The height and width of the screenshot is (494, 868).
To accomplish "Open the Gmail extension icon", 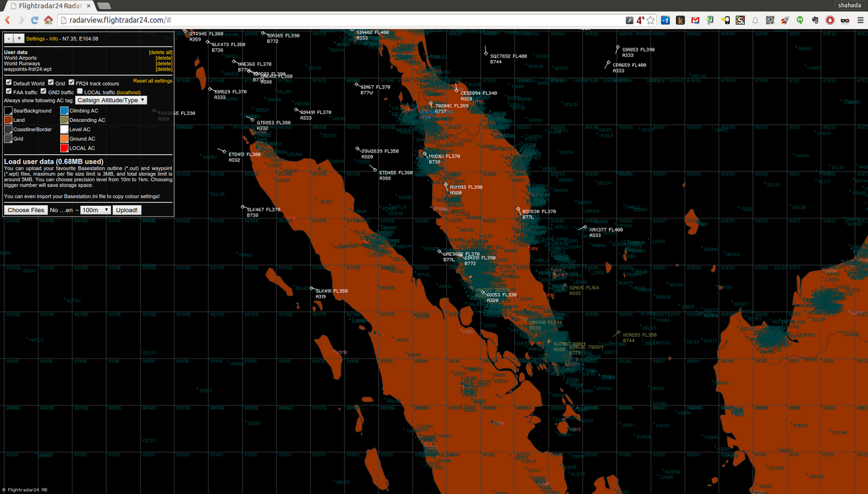I will click(x=695, y=20).
